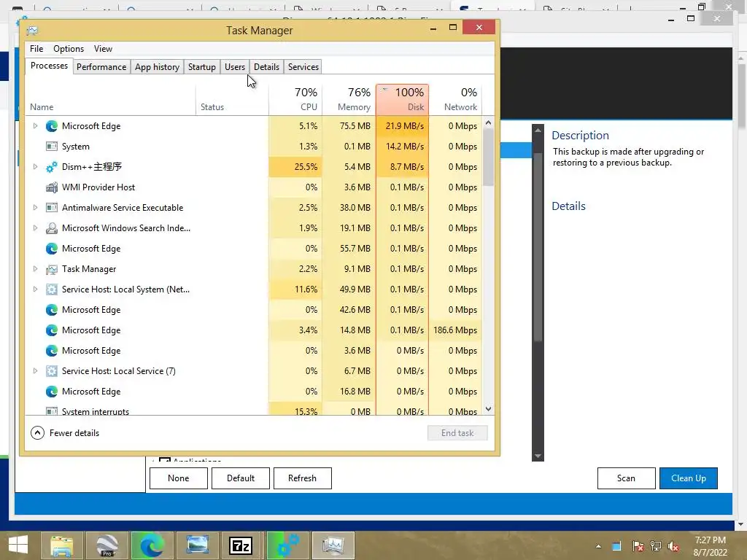Viewport: 747px width, 560px height.
Task: Sort processes by Disk column header
Action: pyautogui.click(x=403, y=99)
